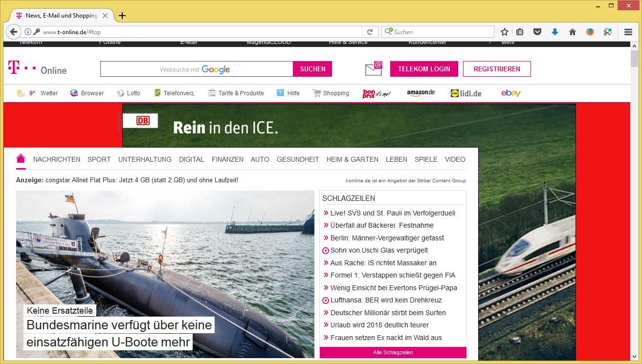
Task: Open the Shopping cart icon
Action: click(x=317, y=93)
